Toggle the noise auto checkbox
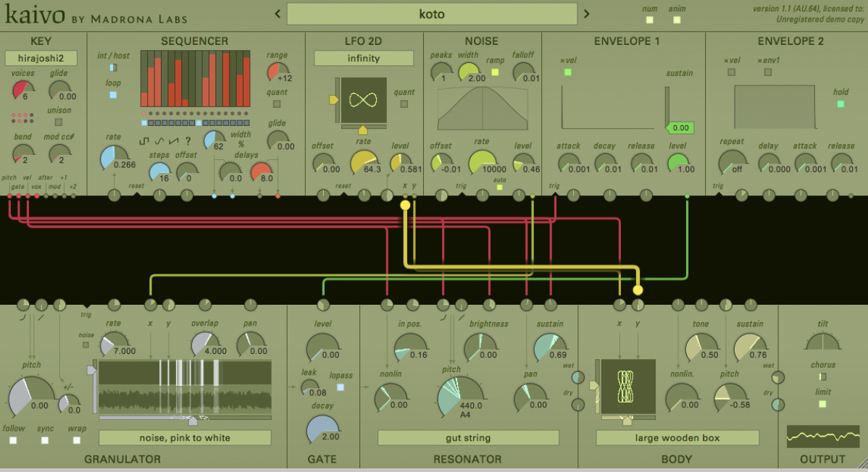868x472 pixels. tap(499, 187)
